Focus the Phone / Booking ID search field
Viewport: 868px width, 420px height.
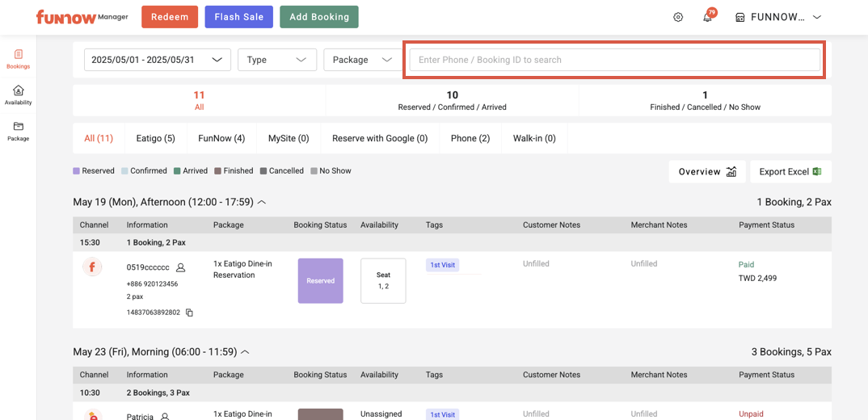614,60
